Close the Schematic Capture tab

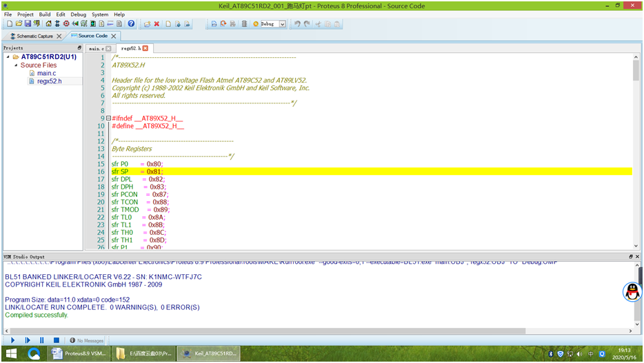[x=59, y=36]
